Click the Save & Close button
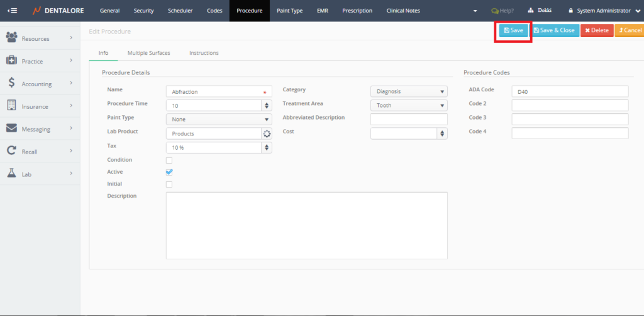The image size is (644, 316). (x=554, y=30)
